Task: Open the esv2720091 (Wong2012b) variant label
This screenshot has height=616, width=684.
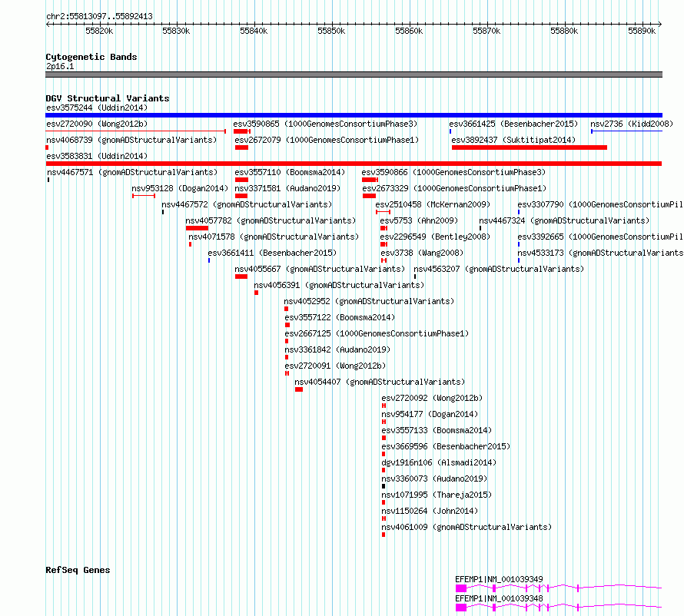Action: pyautogui.click(x=335, y=366)
